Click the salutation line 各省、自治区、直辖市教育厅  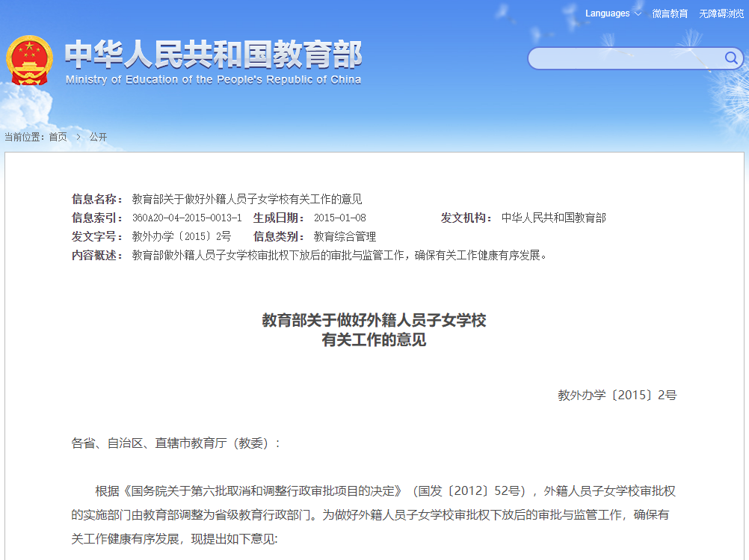coord(176,443)
